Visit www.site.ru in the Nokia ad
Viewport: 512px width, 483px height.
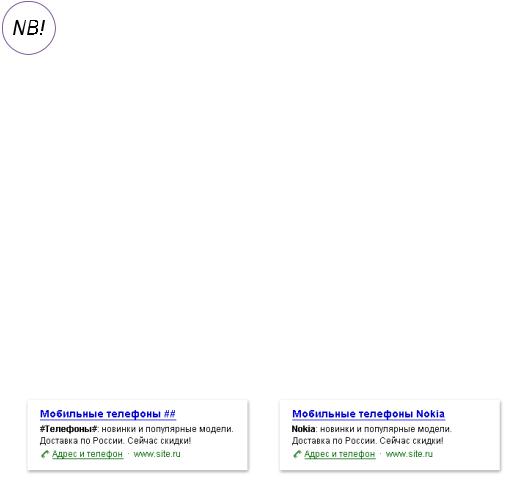409,454
